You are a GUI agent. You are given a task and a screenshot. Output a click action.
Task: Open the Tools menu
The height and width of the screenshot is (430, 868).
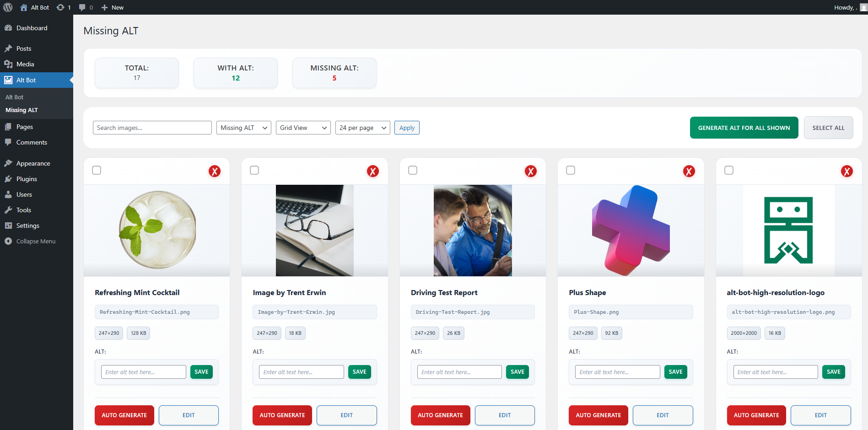23,210
